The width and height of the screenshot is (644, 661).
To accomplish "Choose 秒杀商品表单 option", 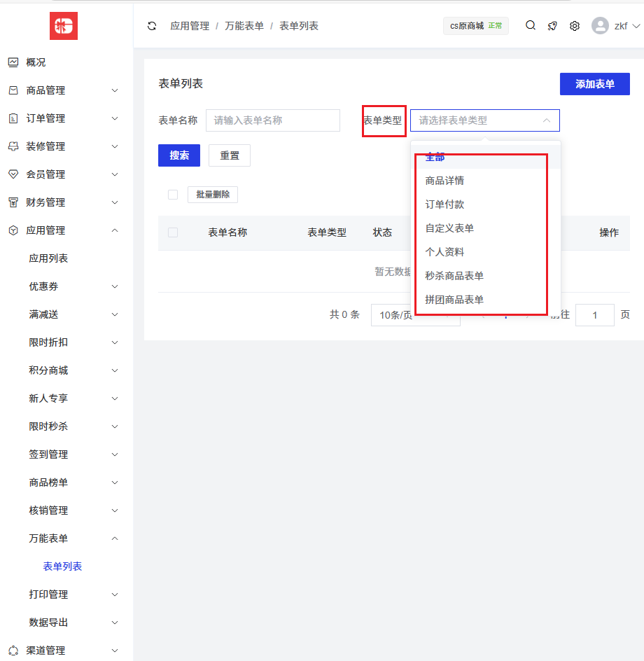I will click(454, 276).
